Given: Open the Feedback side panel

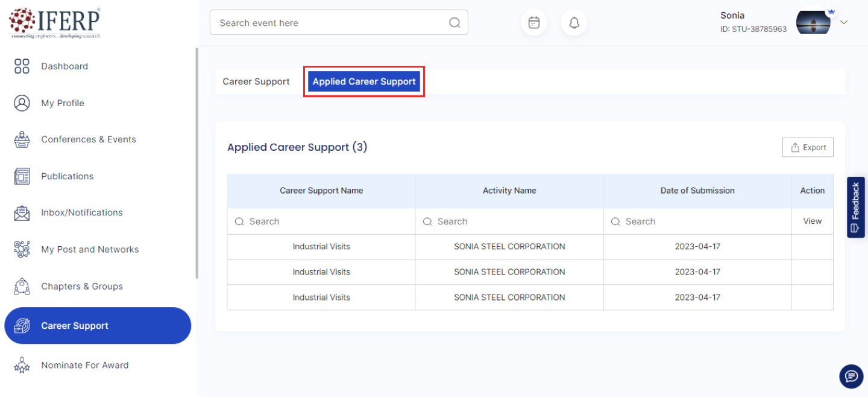Looking at the screenshot, I should (x=855, y=207).
